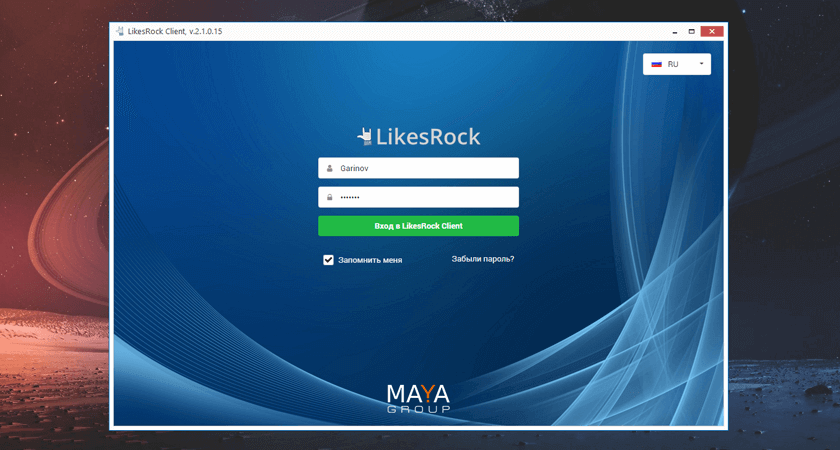Click the username field containing Garinov
The image size is (840, 450).
coord(418,168)
